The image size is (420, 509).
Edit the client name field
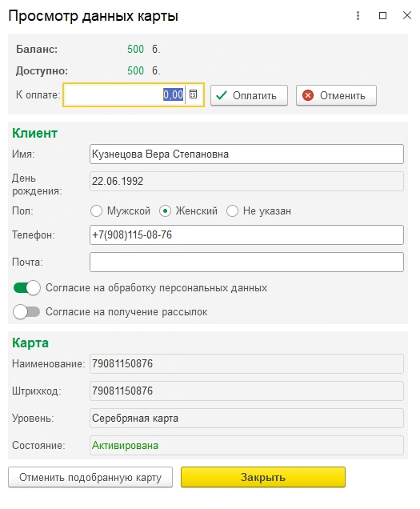click(x=246, y=154)
